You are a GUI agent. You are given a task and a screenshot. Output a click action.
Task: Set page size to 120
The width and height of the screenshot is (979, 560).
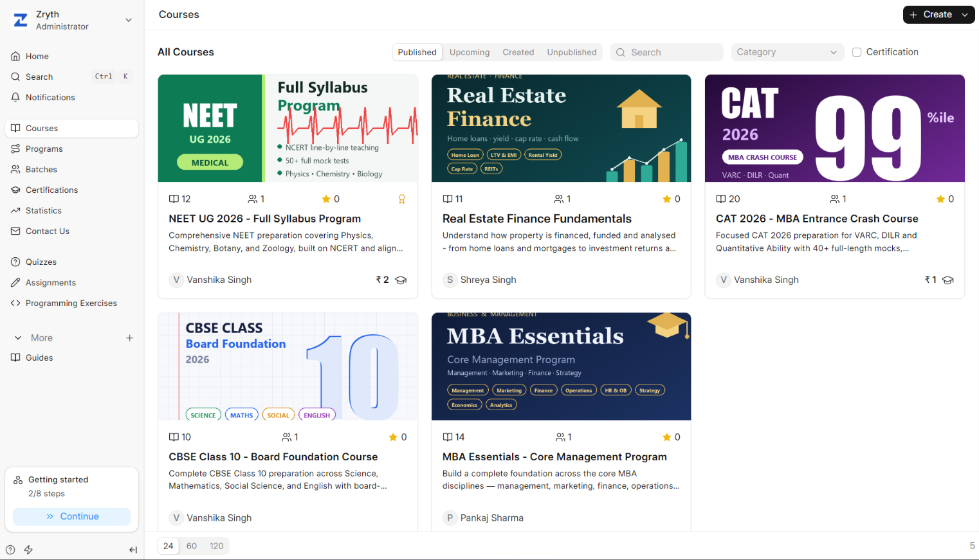[x=217, y=546]
